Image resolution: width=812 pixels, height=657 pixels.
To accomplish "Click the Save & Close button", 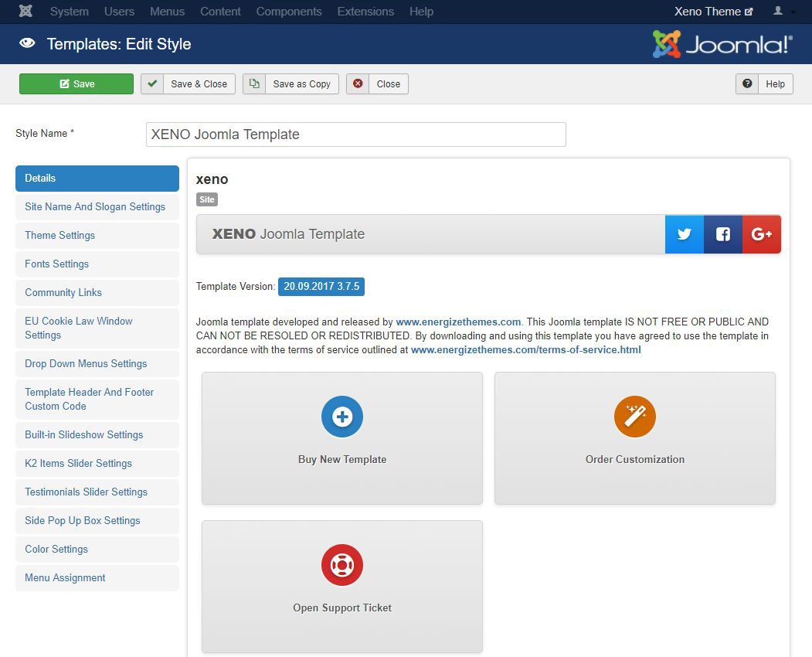I will point(188,84).
